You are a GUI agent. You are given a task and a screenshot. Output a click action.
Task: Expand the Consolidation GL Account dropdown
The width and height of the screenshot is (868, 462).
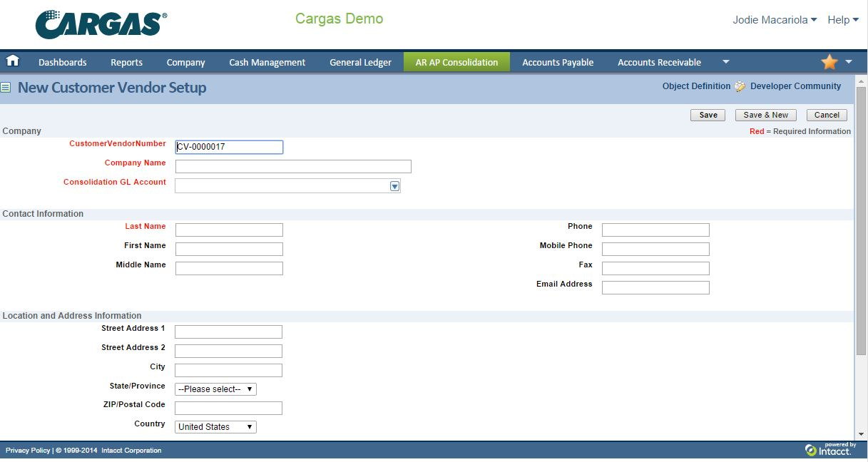pyautogui.click(x=394, y=186)
